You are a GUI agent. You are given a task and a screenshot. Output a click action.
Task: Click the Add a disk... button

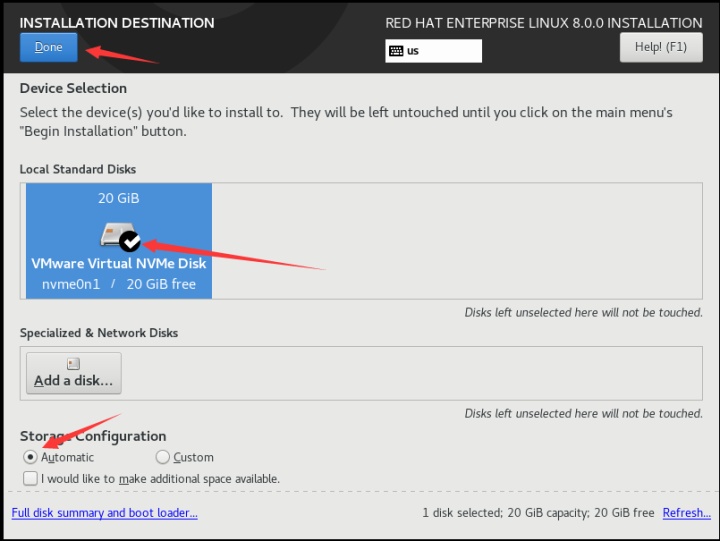click(74, 373)
